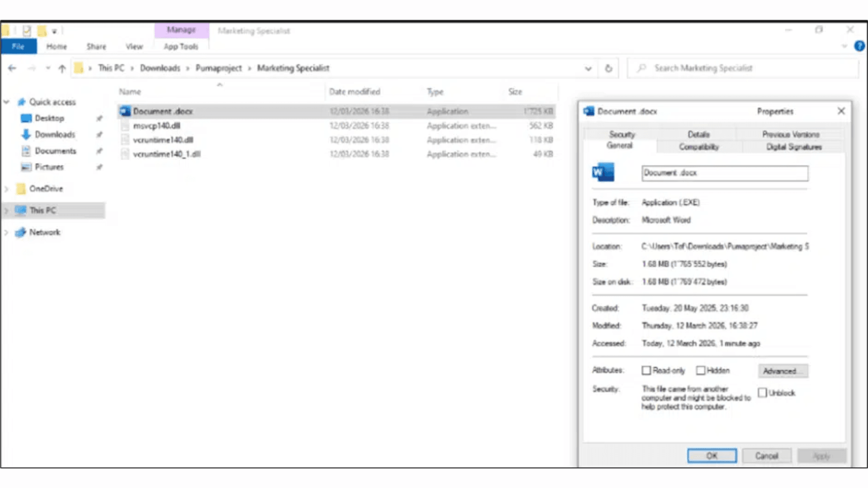
Task: Collapse the Quick access tree section
Action: point(6,102)
